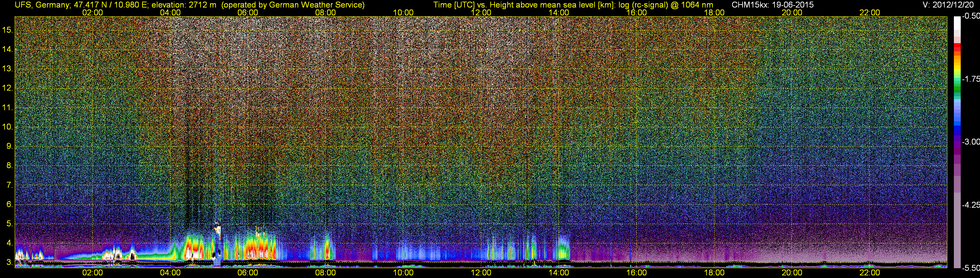
Task: Click the "-5.50" color scale value
Action: [x=971, y=268]
